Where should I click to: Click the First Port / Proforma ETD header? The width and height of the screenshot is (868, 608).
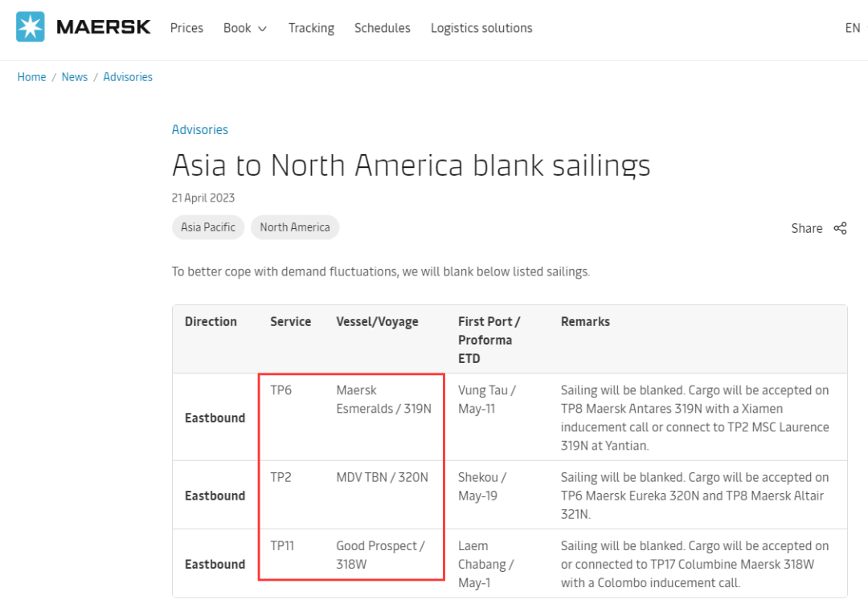pyautogui.click(x=489, y=340)
